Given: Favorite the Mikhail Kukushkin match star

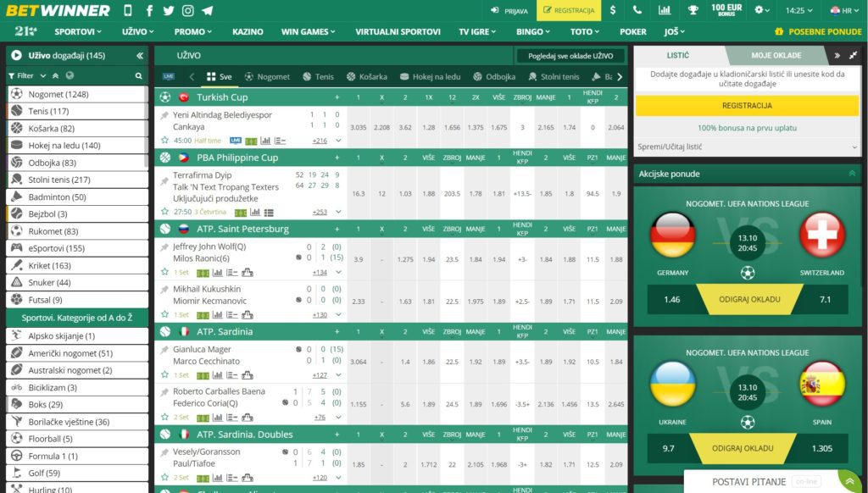Looking at the screenshot, I should tap(164, 315).
